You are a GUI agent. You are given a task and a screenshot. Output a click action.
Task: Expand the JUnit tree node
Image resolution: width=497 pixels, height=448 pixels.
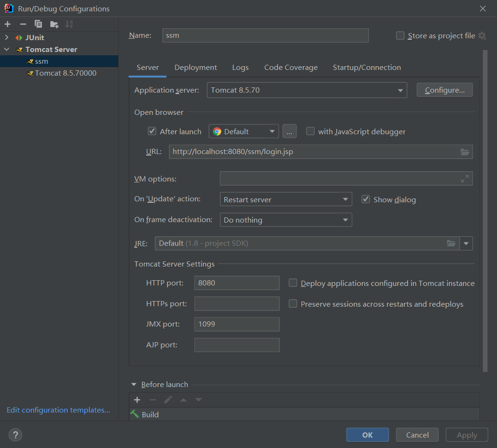click(x=7, y=37)
